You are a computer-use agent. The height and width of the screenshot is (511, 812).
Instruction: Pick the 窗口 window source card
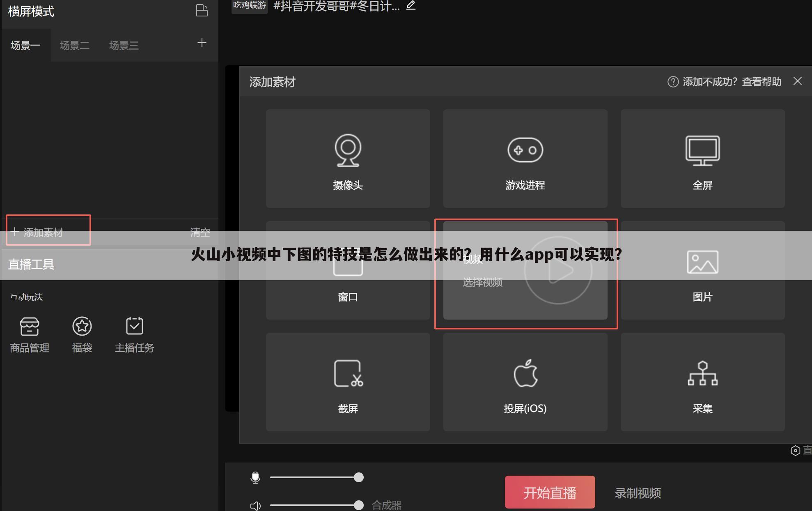click(348, 270)
